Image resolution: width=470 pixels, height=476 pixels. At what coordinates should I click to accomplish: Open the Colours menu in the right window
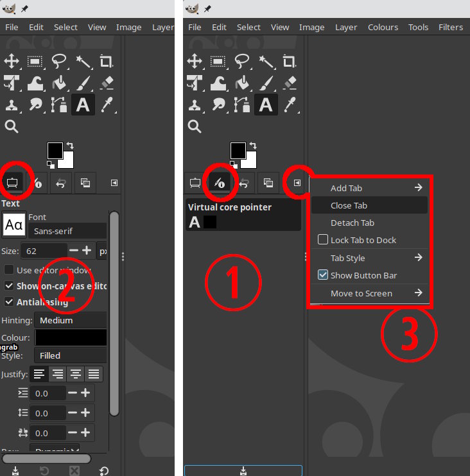[x=383, y=28]
